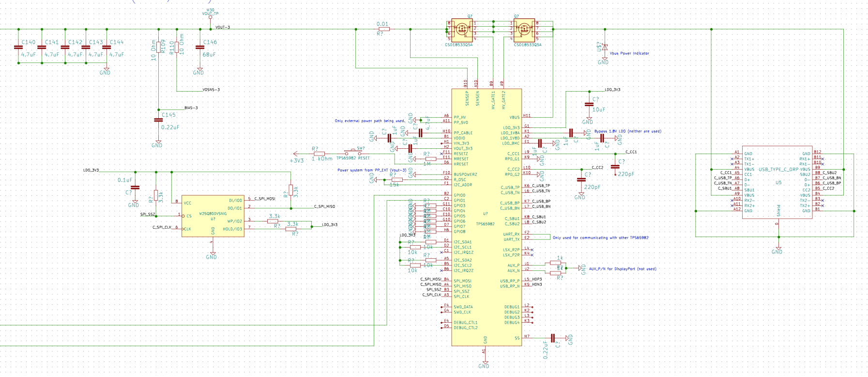Select the 15k resistor on R_OSC
868x377 pixels.
(396, 180)
